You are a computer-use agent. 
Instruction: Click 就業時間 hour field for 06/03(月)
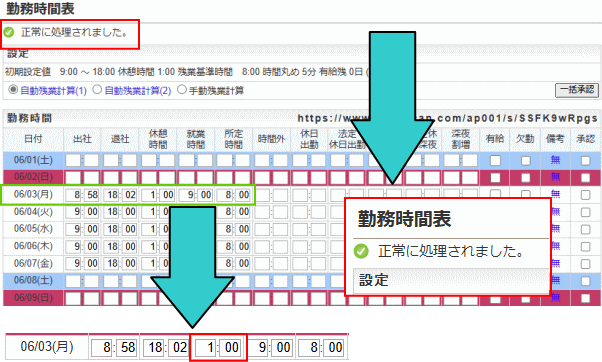(187, 195)
